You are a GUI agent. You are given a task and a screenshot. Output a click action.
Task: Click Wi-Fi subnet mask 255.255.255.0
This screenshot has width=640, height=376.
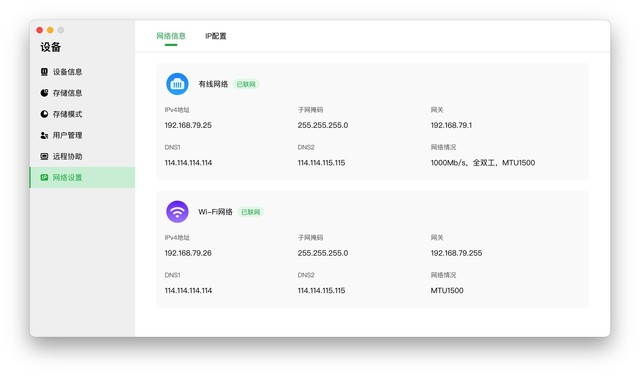pos(323,253)
